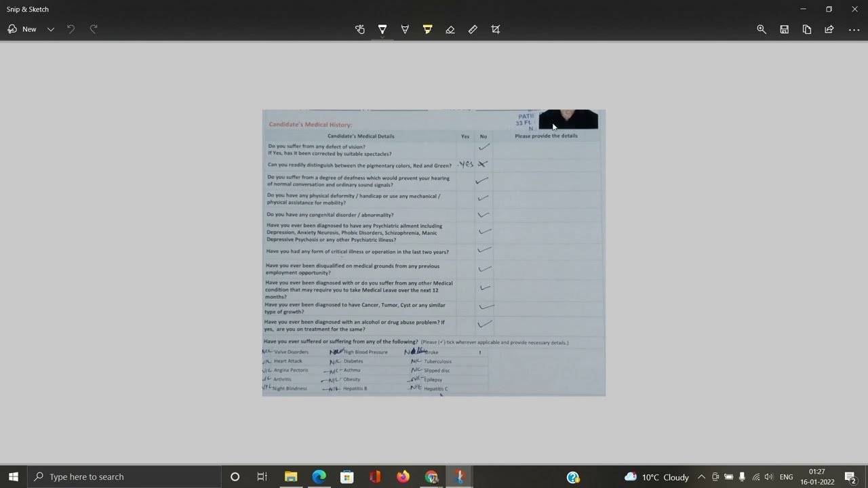The height and width of the screenshot is (488, 868).
Task: Click the 'Candidate's Medical History:' heading
Action: point(310,125)
